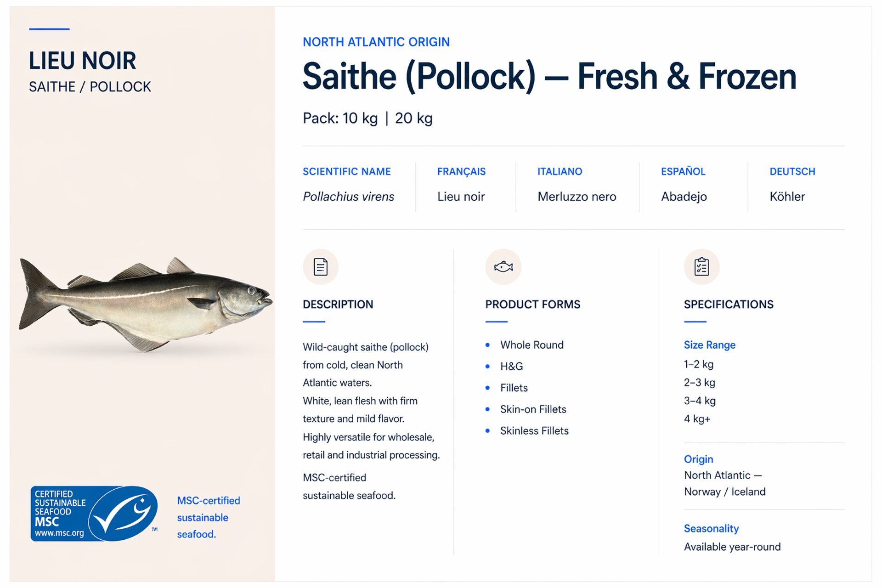Click the Italiano heading
The width and height of the screenshot is (882, 588).
(x=560, y=172)
